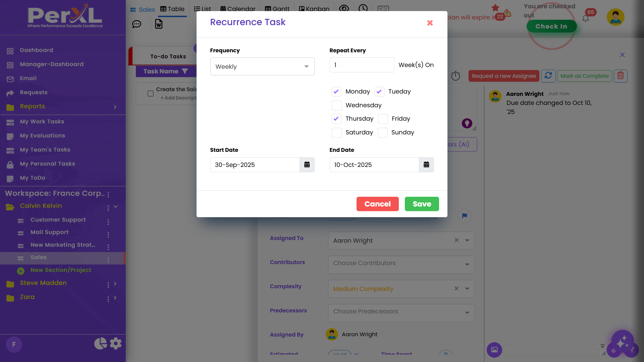Click the delete task trash icon
The width and height of the screenshot is (644, 362).
click(620, 76)
